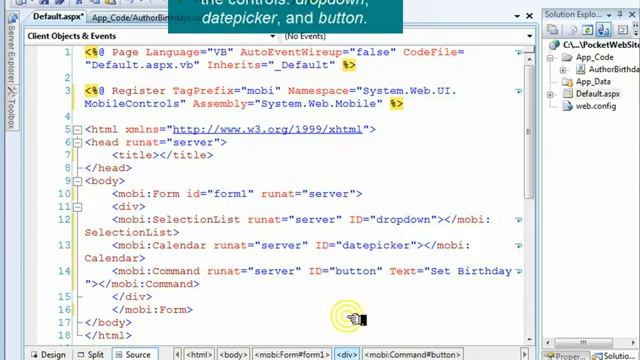Click the Text="Set Birthday attribute text

pos(451,271)
